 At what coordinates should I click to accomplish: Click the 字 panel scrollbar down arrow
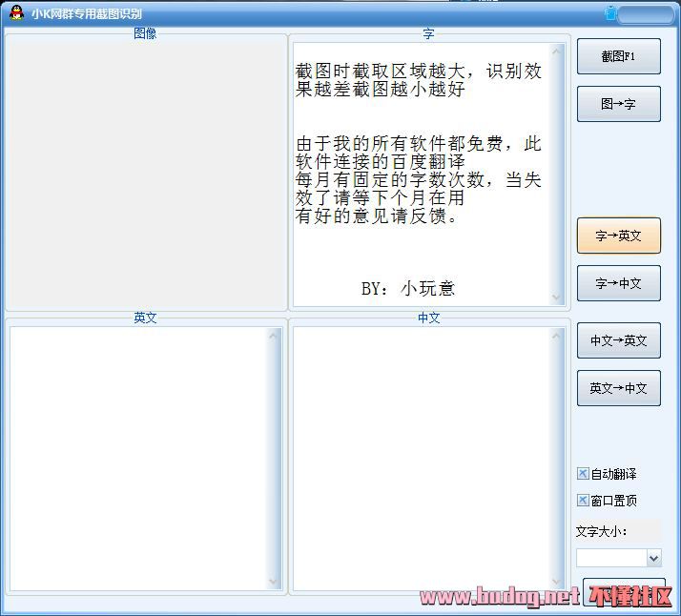[556, 298]
